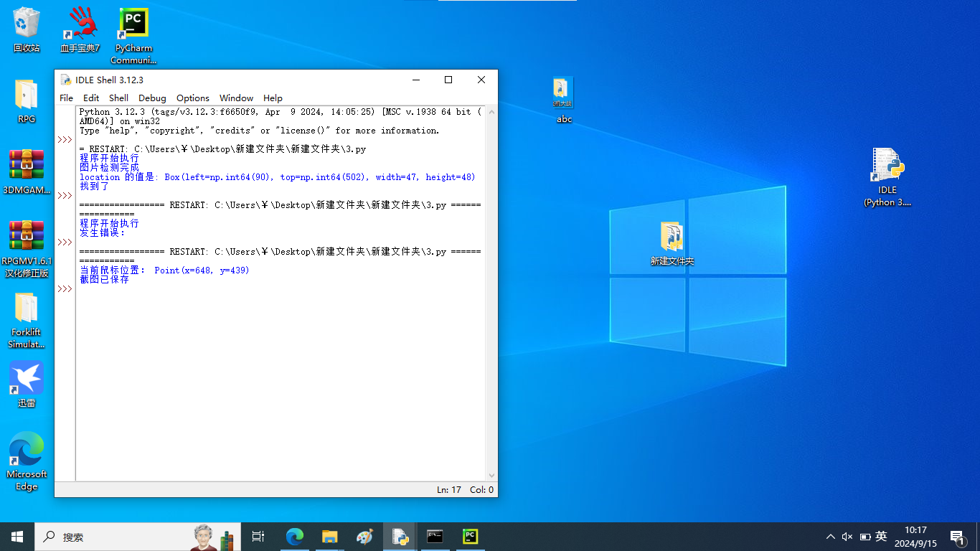Click the IDLE scrollbar down arrow

pyautogui.click(x=491, y=475)
